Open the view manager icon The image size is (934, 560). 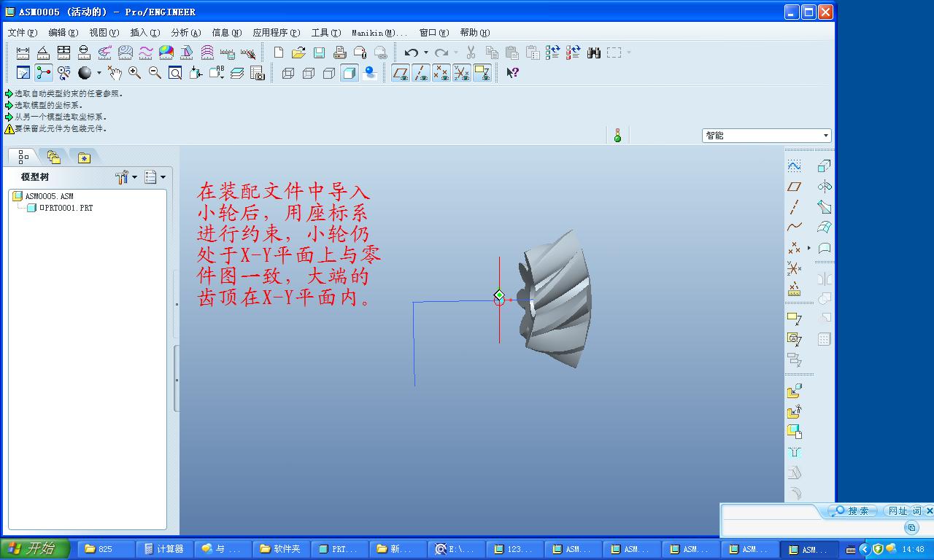pyautogui.click(x=258, y=73)
